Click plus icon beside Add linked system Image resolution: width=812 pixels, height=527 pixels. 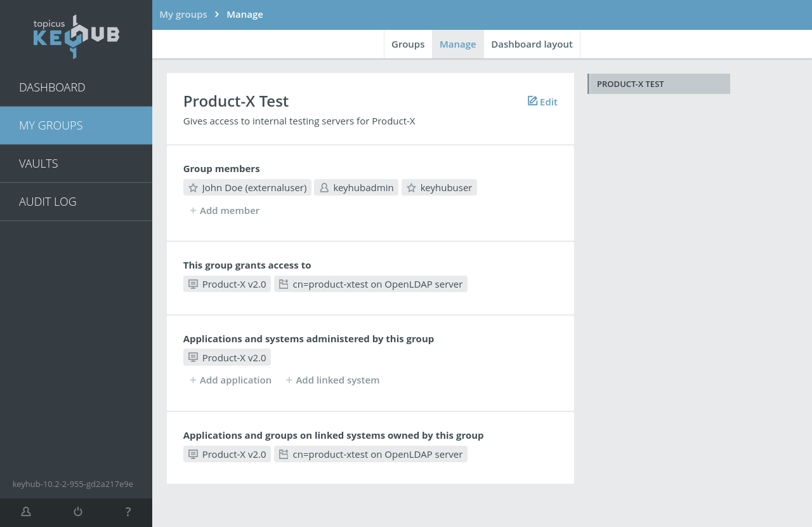point(289,380)
